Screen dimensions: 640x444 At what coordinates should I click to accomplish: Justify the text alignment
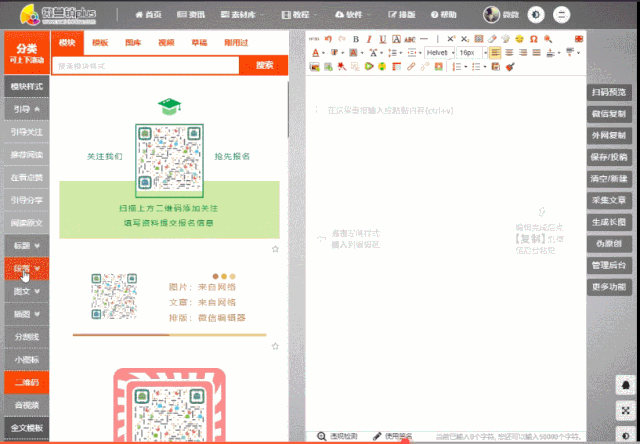[537, 53]
